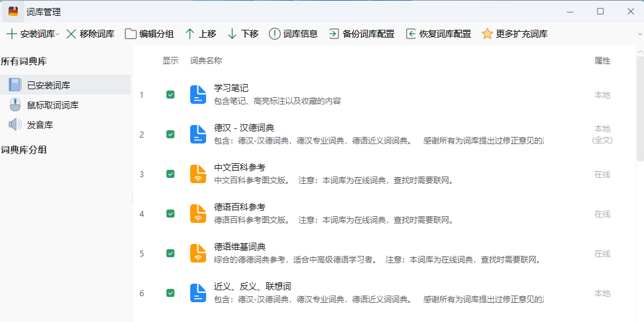644x322 pixels.
Task: Select 已安装词库 in the sidebar
Action: pos(65,85)
